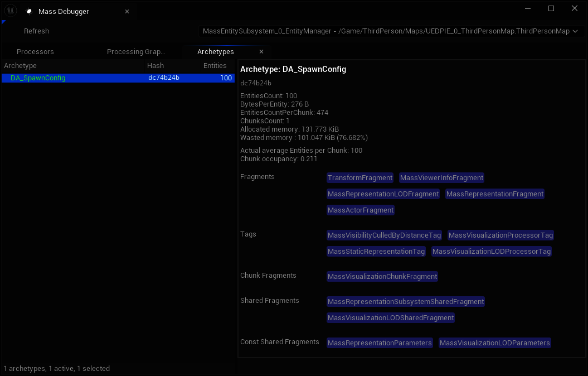Click the MassRepresentationParameters chip
The width and height of the screenshot is (588, 376).
coord(380,343)
